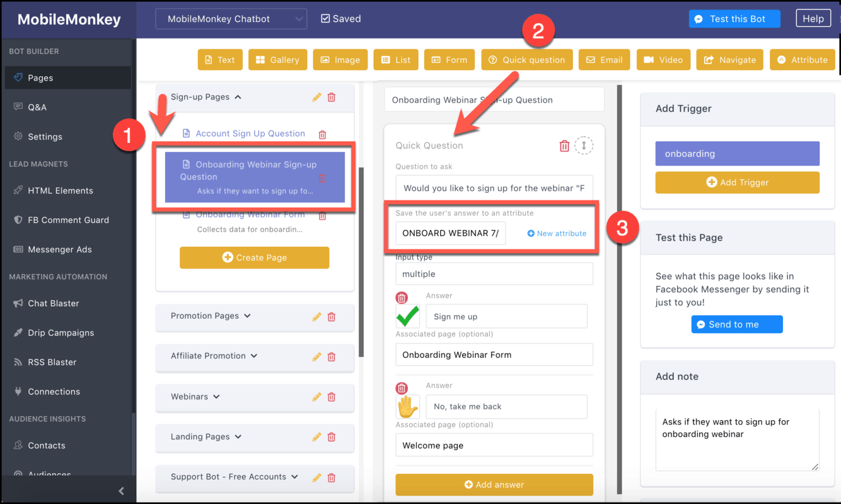Click Test this Bot button

click(x=734, y=19)
